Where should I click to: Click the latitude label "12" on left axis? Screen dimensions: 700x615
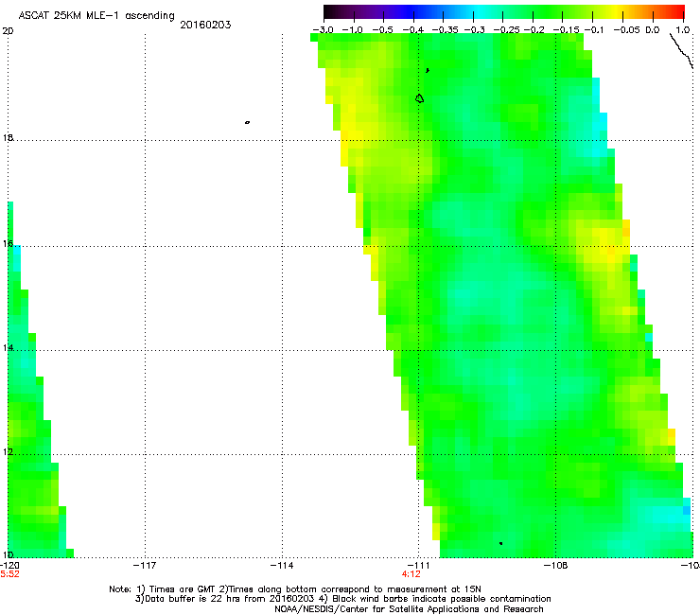click(x=8, y=452)
